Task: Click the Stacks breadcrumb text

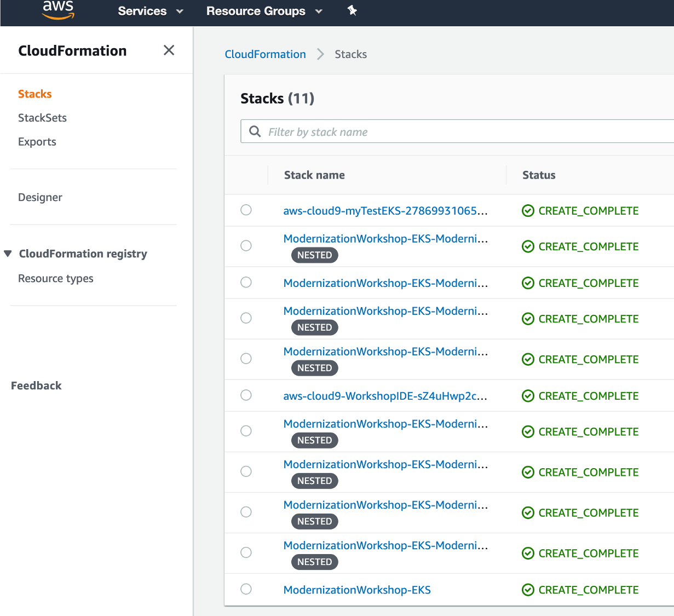Action: [351, 54]
